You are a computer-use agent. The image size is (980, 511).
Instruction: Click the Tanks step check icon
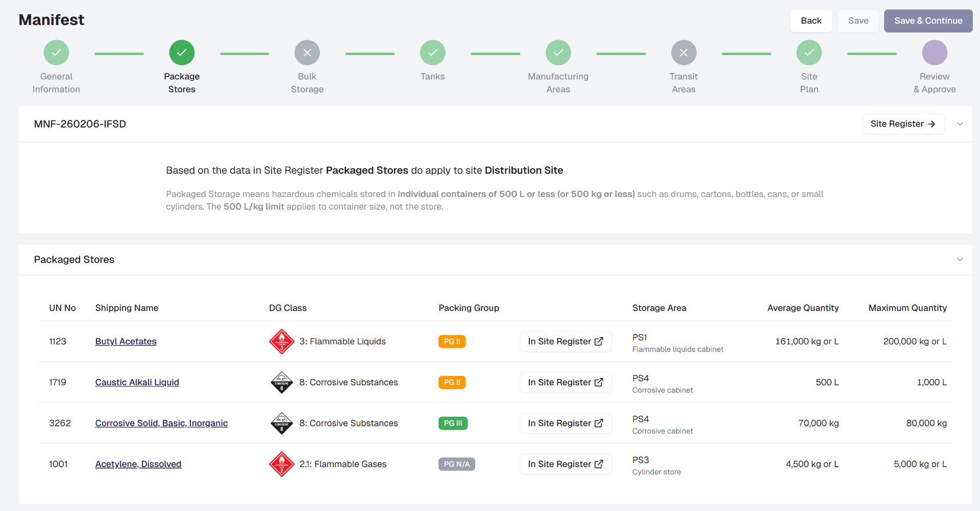pyautogui.click(x=432, y=53)
